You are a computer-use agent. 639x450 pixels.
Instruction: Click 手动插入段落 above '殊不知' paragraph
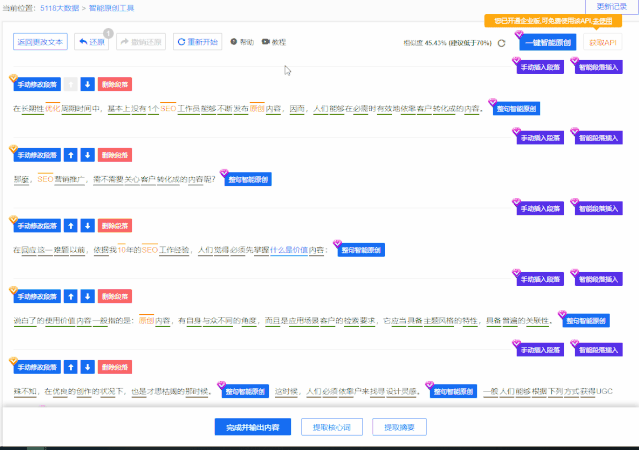tap(540, 350)
